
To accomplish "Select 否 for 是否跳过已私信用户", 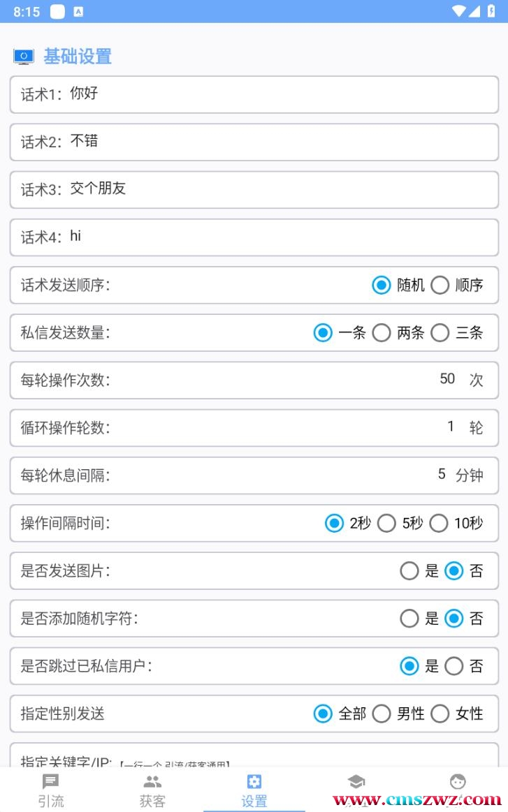I will [454, 666].
